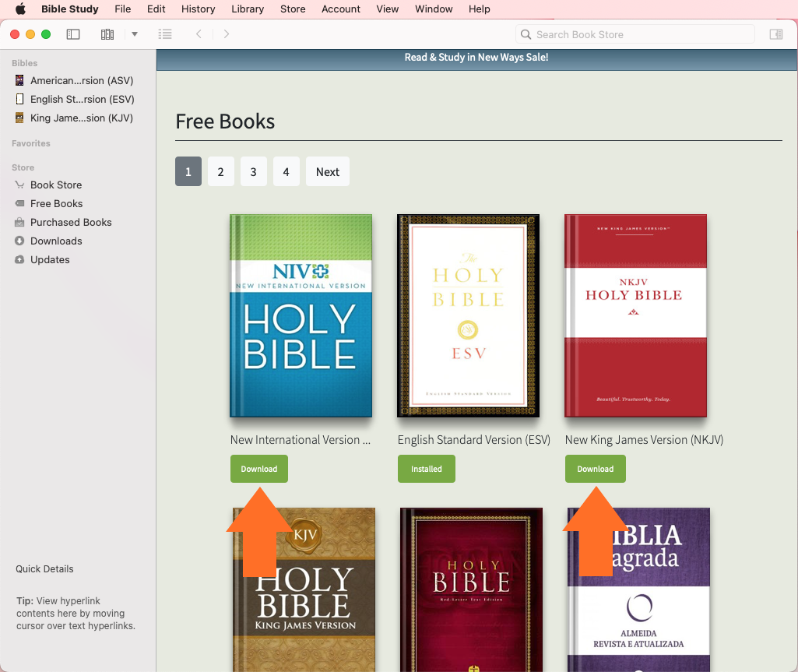Open the Store menu in menu bar
Viewport: 798px width, 672px height.
[x=293, y=9]
